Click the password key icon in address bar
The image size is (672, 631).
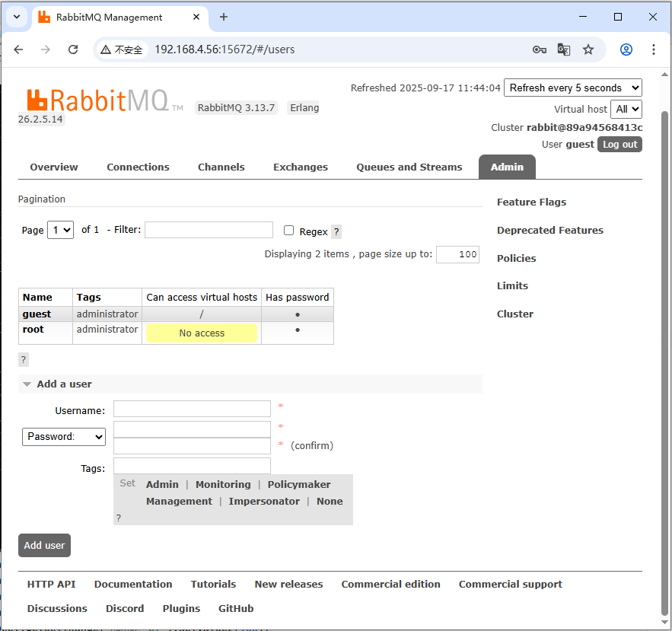[x=539, y=49]
